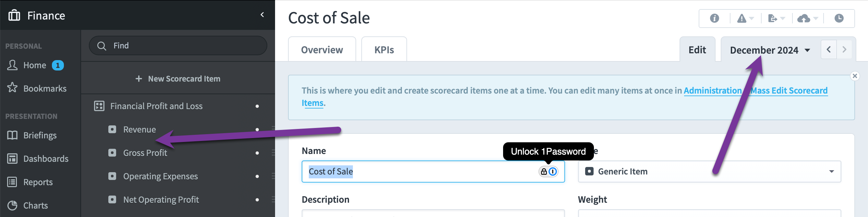
Task: Follow the Administration link
Action: (x=712, y=90)
